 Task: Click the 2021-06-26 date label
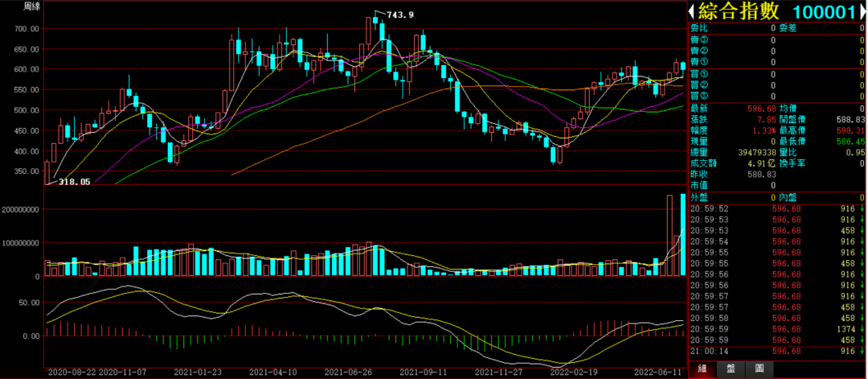click(x=347, y=373)
